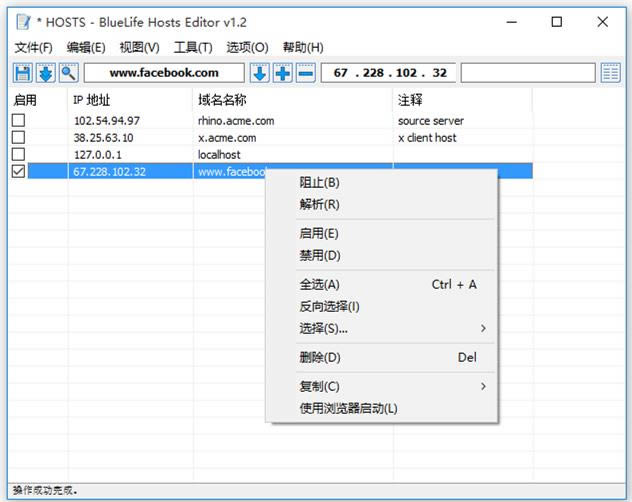
Task: Click the x client host comment cell
Action: [x=427, y=137]
